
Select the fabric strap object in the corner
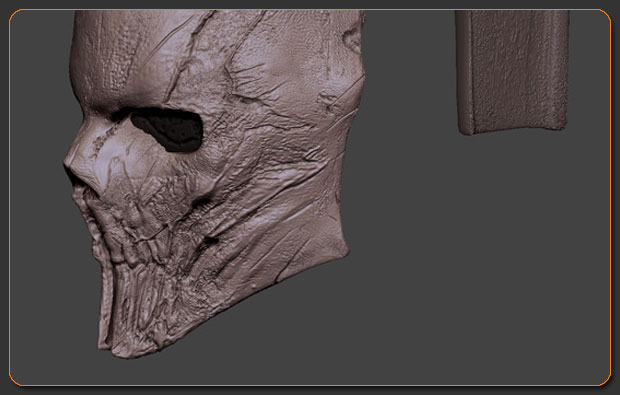tap(512, 72)
